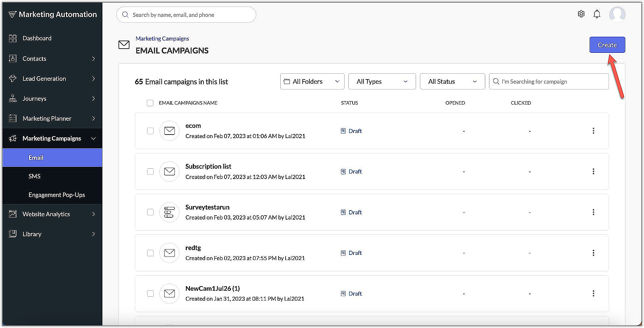644x328 pixels.
Task: Open Contacts menu label in sidebar
Action: 34,59
